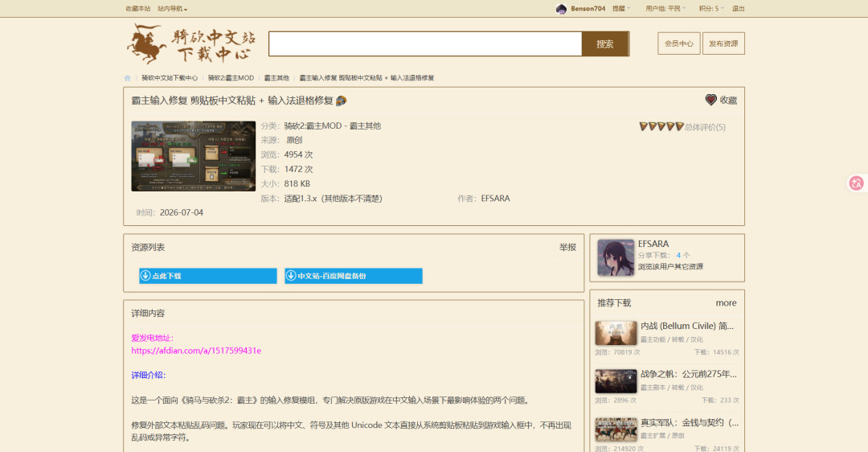Screen dimensions: 868x452
Task: Click 浏览该用户其它资源 link
Action: (x=670, y=266)
